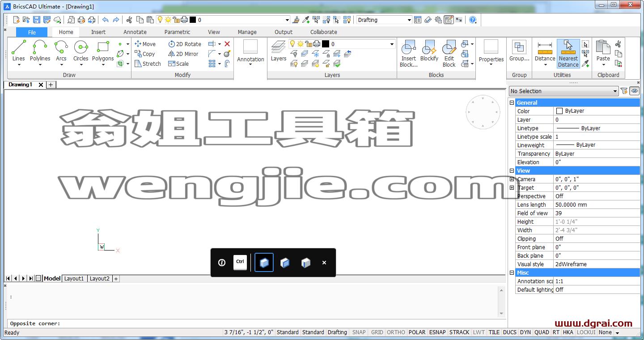
Task: Collapse the Misc properties section
Action: click(x=512, y=272)
